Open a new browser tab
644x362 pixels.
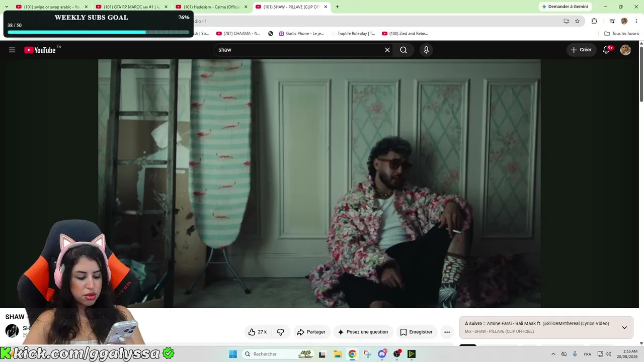[337, 7]
